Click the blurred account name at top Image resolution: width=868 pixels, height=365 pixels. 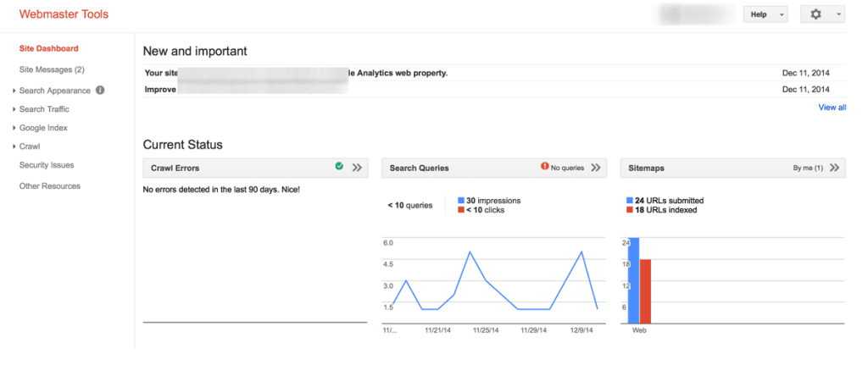click(x=694, y=15)
